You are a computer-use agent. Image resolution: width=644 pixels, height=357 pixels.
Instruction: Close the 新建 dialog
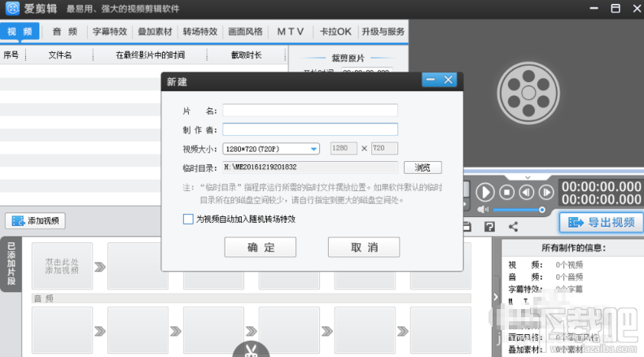448,80
